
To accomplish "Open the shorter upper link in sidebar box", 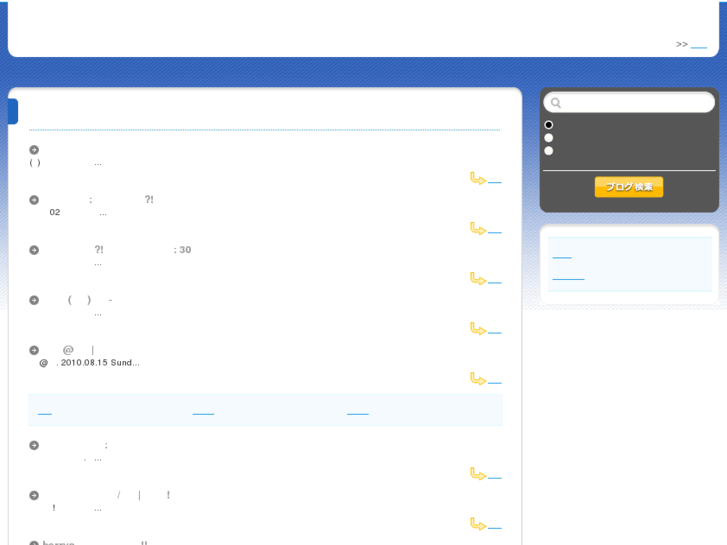I will coord(562,256).
